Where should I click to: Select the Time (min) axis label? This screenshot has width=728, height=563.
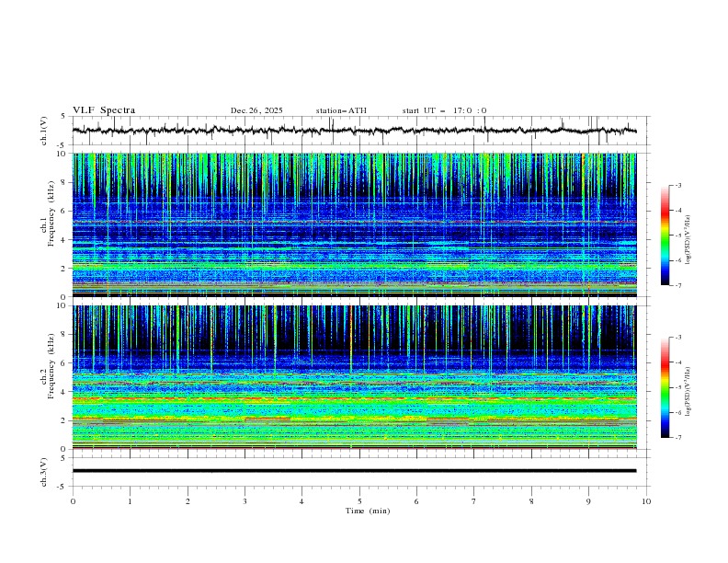[366, 511]
